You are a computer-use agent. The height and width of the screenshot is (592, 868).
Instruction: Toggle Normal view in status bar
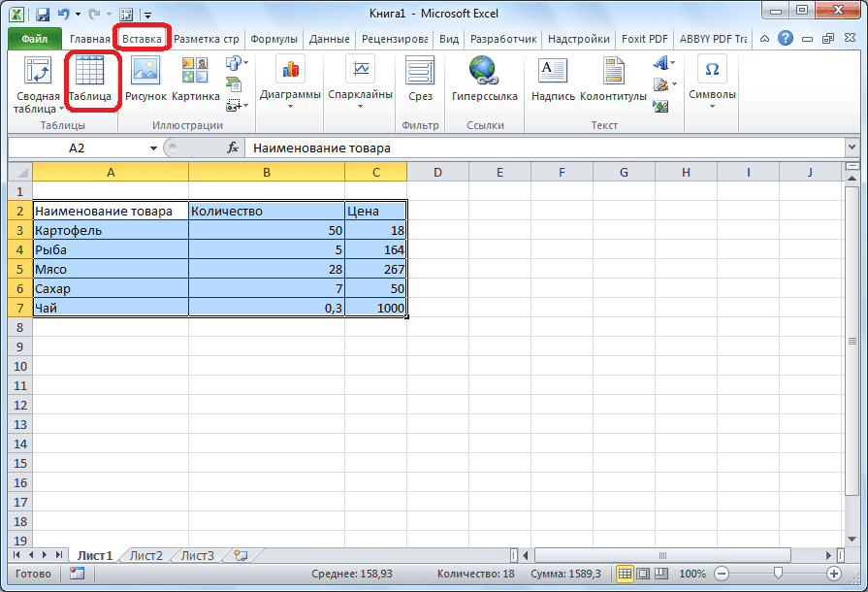click(x=625, y=574)
